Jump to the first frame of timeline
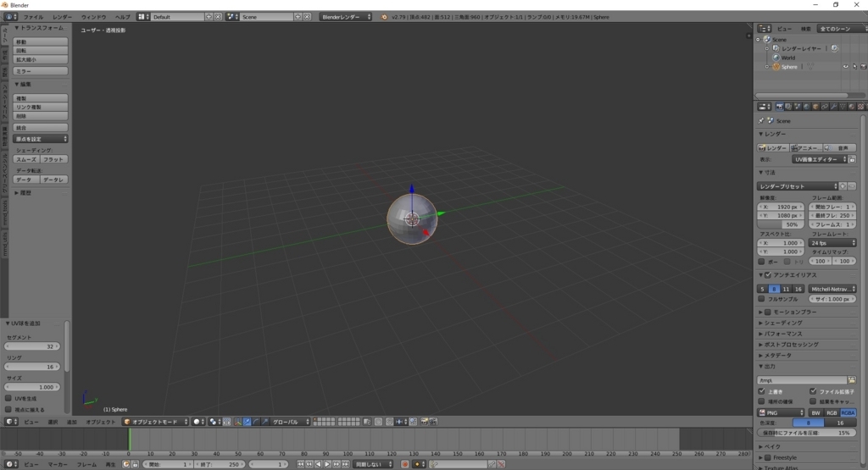 point(301,464)
